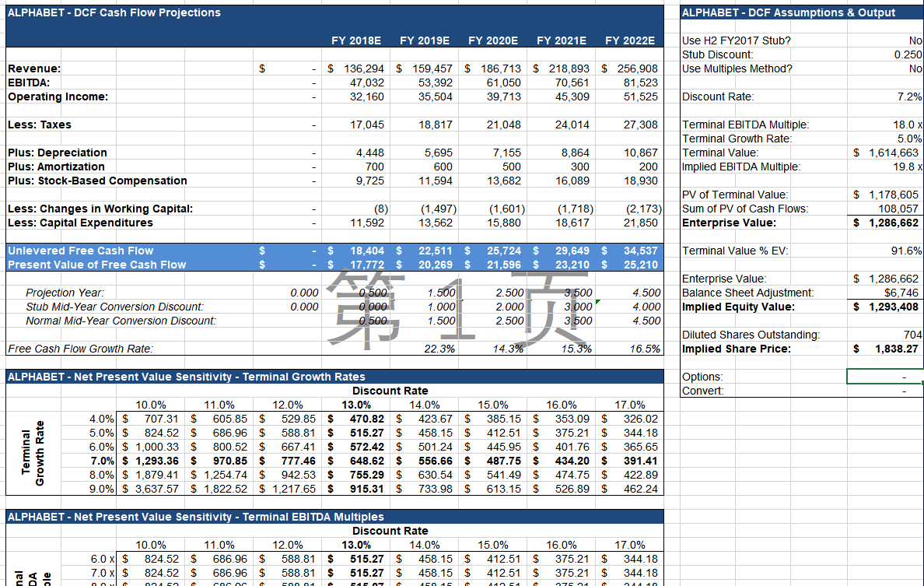The width and height of the screenshot is (924, 586).
Task: Select the Discount Rate value 7.2%
Action: (x=910, y=96)
